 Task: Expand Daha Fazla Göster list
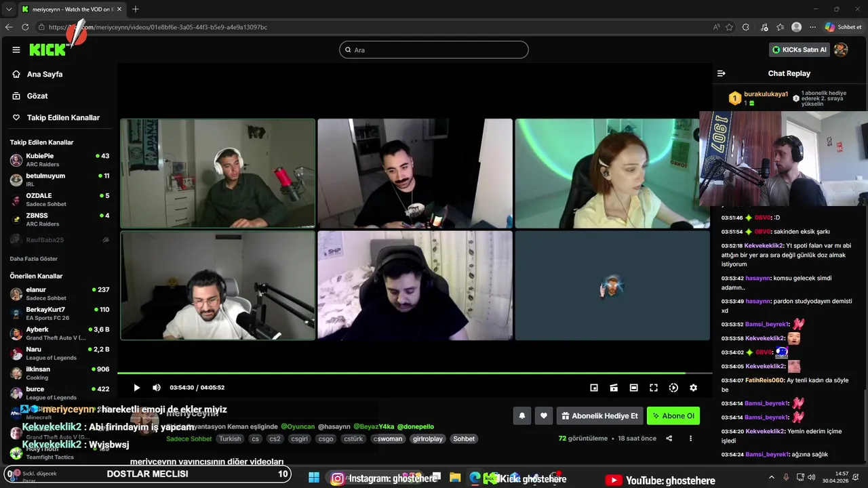tap(34, 259)
